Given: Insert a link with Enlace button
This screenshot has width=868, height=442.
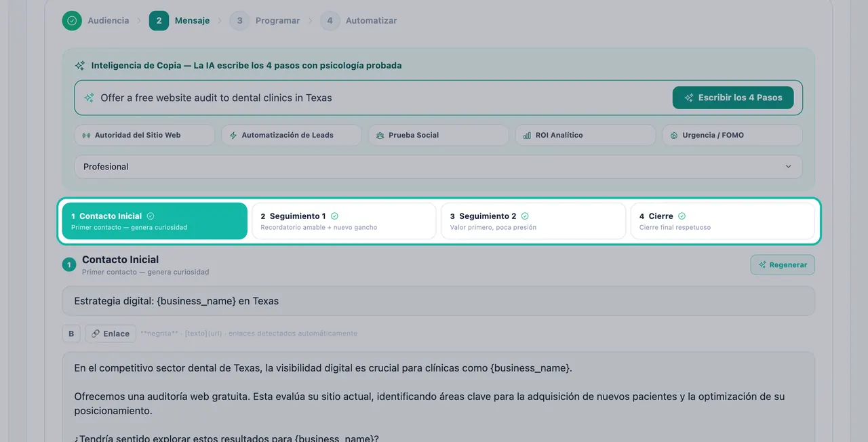Looking at the screenshot, I should pos(111,334).
